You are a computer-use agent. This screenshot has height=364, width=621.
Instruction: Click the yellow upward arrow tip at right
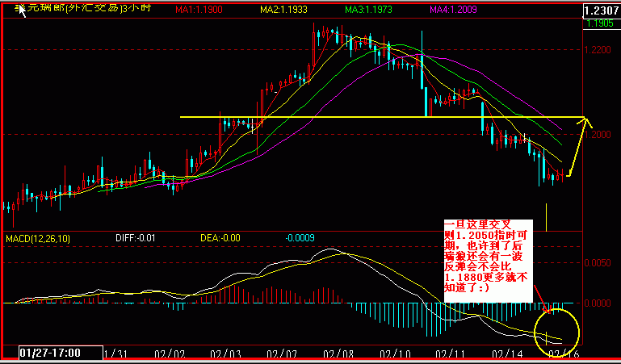pyautogui.click(x=586, y=121)
